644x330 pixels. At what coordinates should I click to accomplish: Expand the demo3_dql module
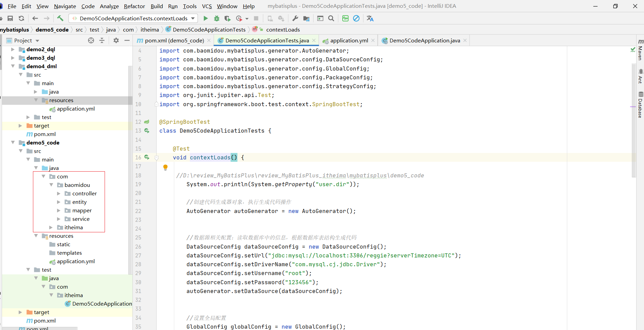coord(13,58)
